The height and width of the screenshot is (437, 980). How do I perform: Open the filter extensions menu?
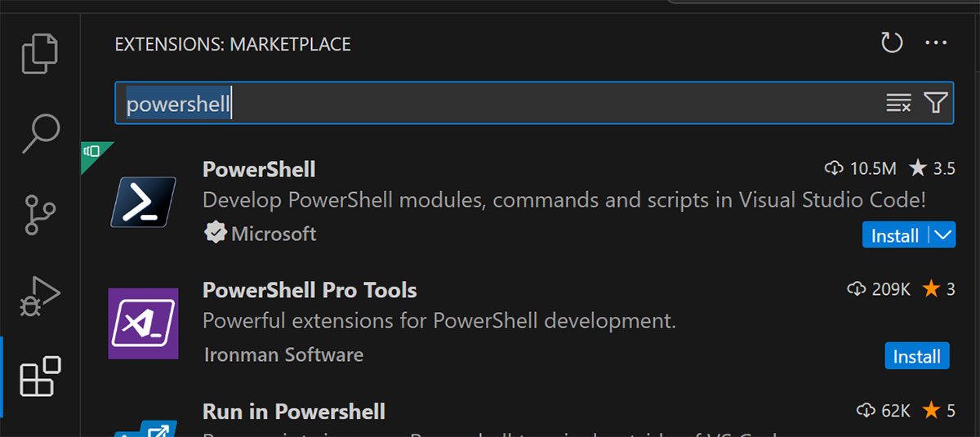coord(936,103)
